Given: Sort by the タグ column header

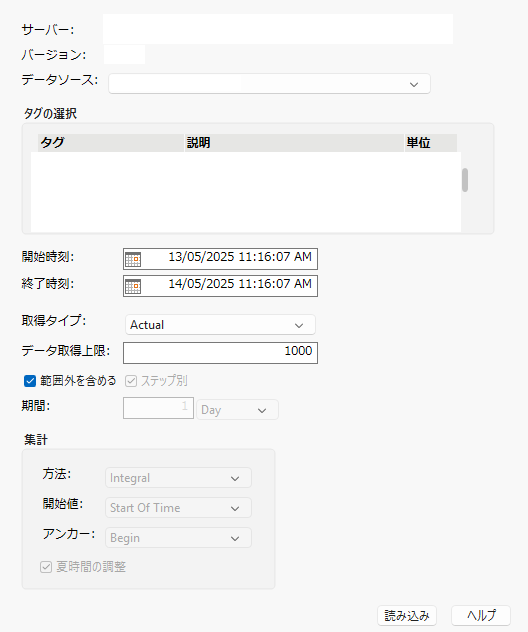Looking at the screenshot, I should pos(111,143).
